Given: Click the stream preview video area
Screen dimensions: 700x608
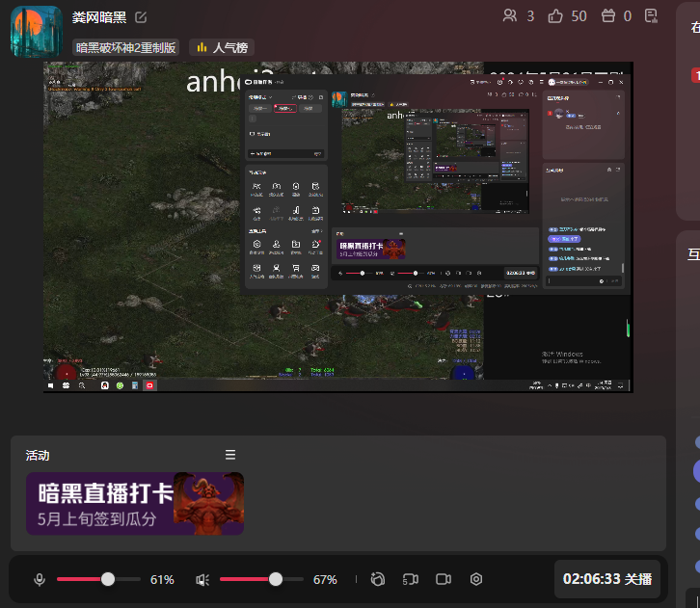Looking at the screenshot, I should click(337, 227).
